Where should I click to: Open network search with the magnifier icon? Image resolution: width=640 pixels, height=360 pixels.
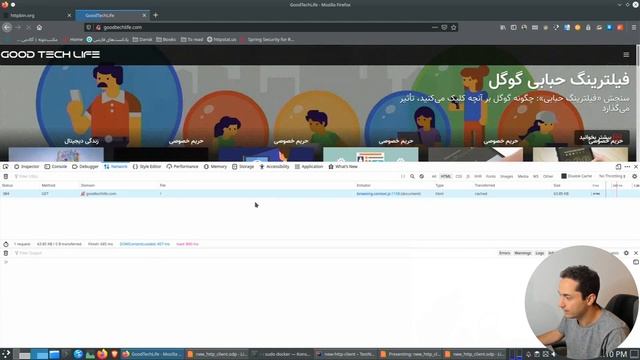click(x=412, y=176)
